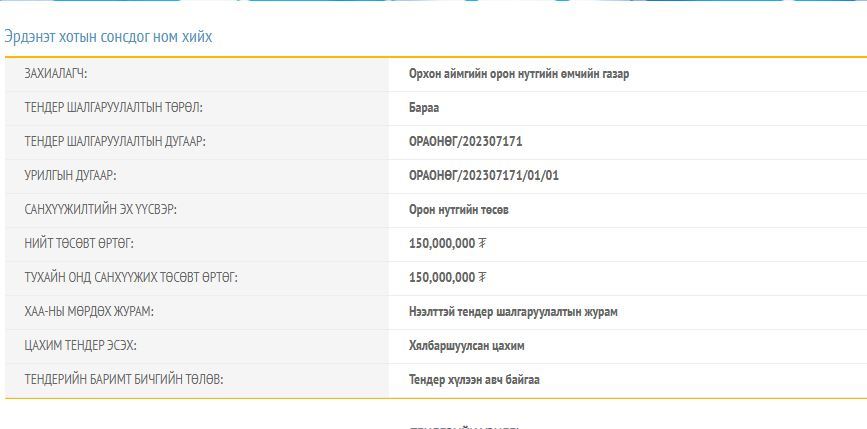Click 'Нээлттэй тендер шалгаруулалтын журам' value
The height and width of the screenshot is (429, 867).
pos(513,312)
